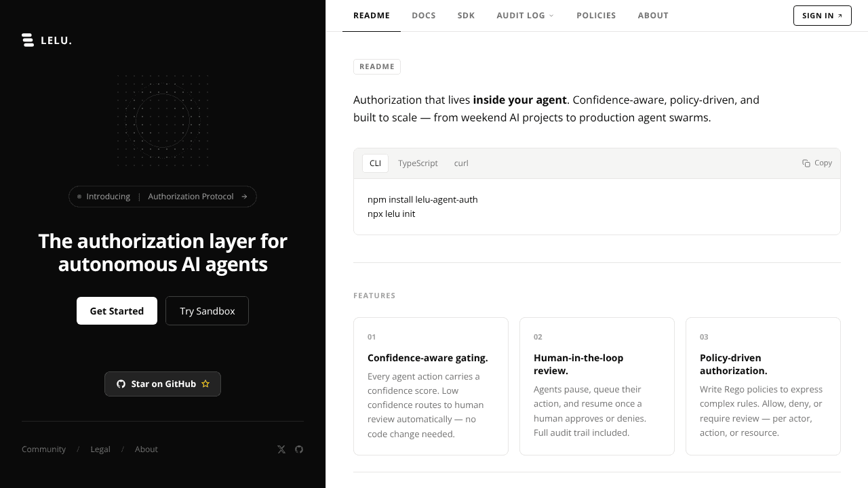Open the SDK tab
The width and height of the screenshot is (868, 488).
[467, 16]
